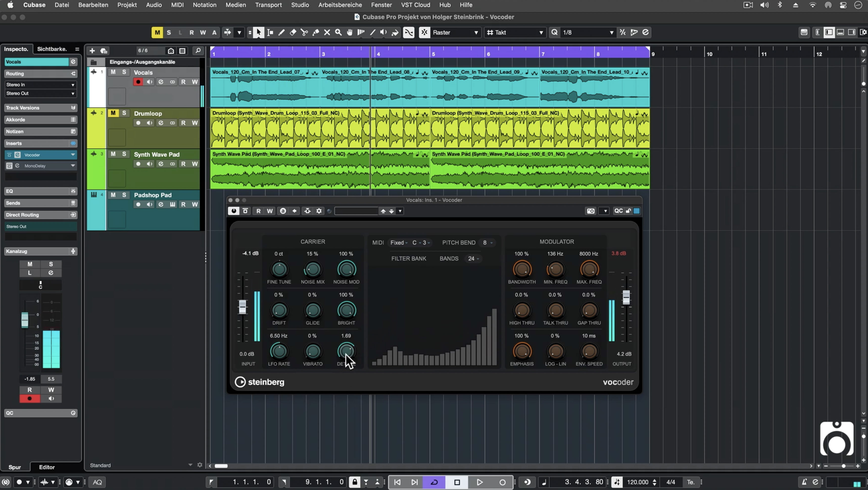Select the Object Selection arrow tool
This screenshot has height=490, width=868.
[x=258, y=32]
